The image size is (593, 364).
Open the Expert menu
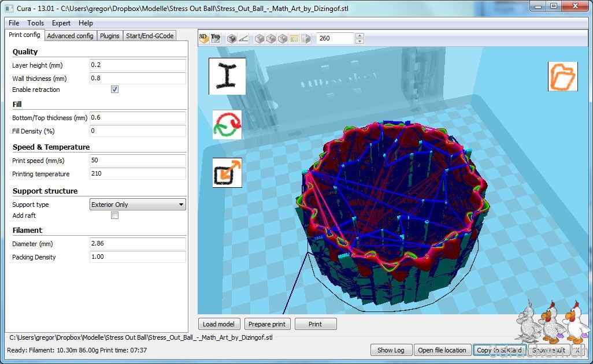pos(61,23)
